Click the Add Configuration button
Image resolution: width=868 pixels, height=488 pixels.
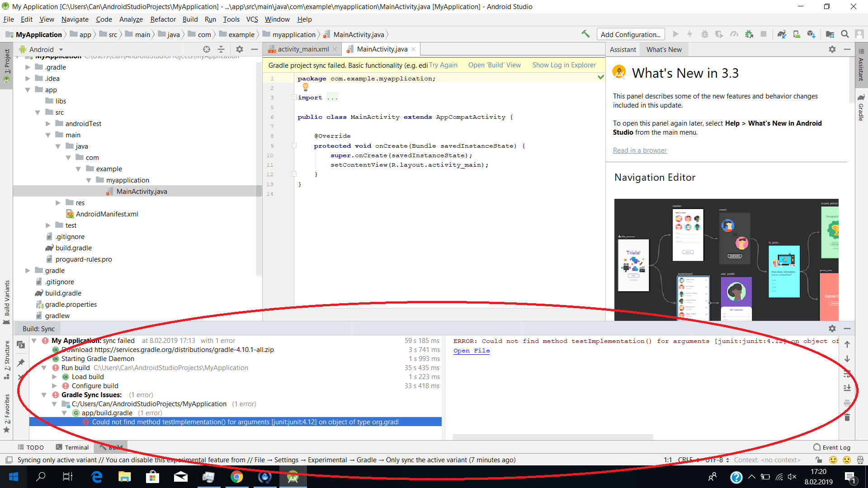(630, 34)
